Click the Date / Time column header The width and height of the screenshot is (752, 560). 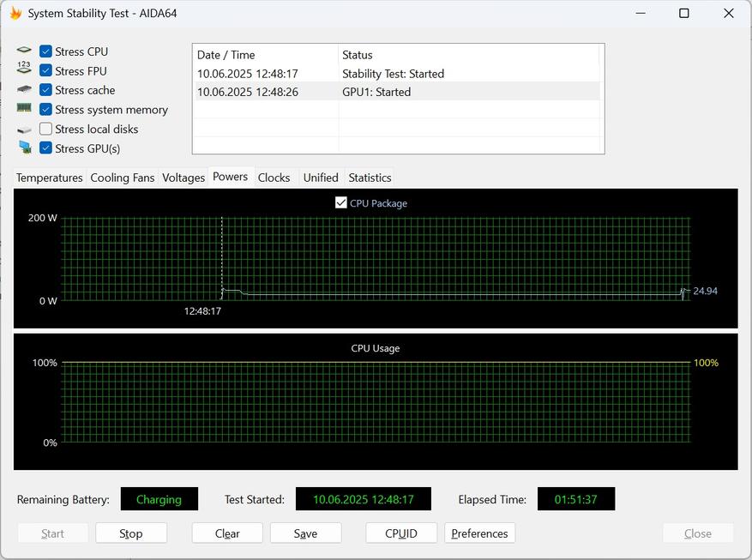click(265, 55)
